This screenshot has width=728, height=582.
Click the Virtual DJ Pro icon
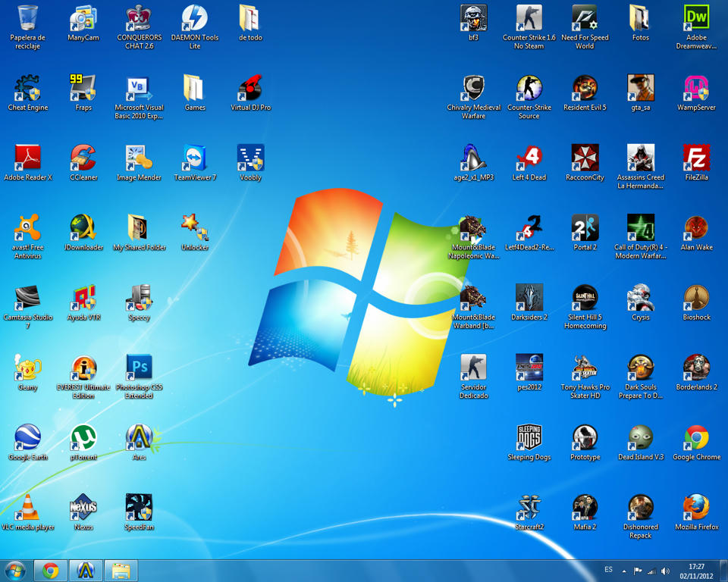point(250,88)
